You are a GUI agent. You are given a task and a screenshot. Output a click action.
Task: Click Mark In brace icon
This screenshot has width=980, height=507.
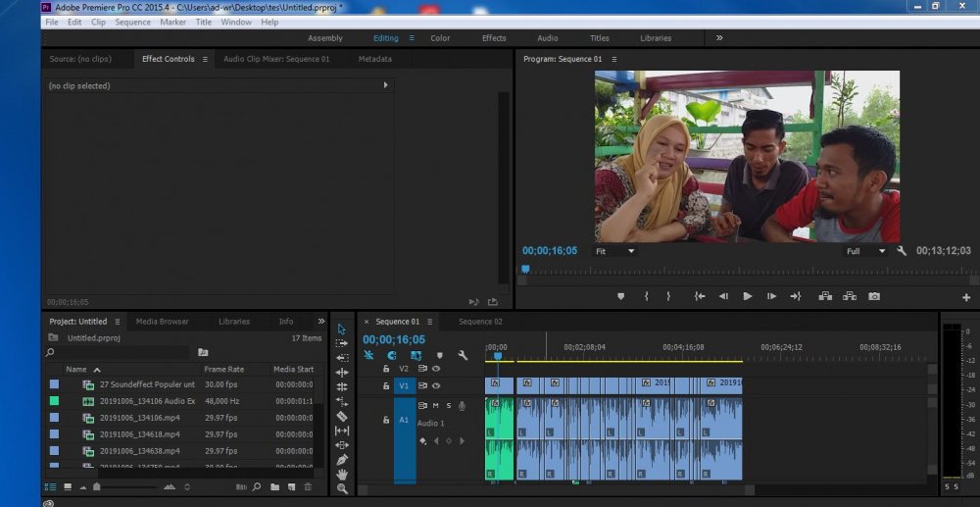pyautogui.click(x=646, y=296)
